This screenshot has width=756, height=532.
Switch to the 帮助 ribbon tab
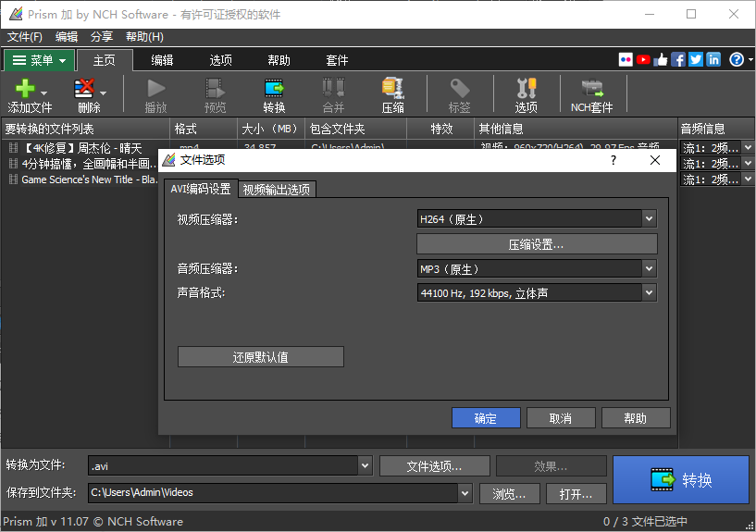coord(279,60)
